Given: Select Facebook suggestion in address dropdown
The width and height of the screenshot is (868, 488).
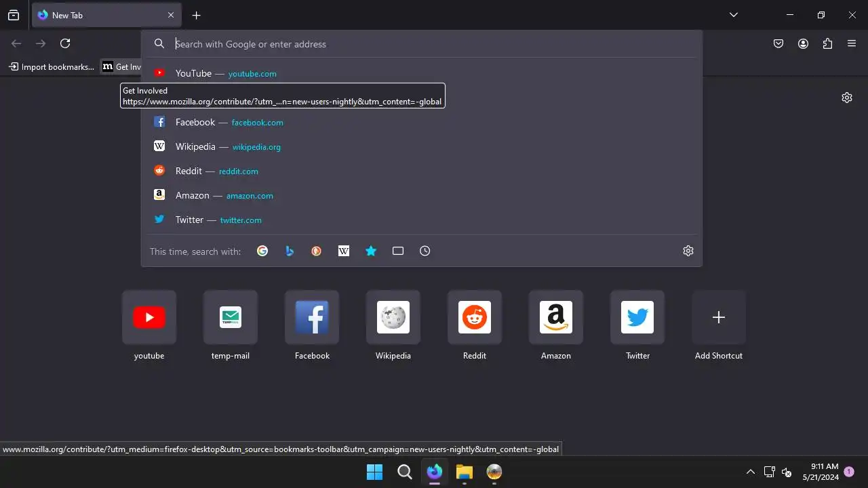Looking at the screenshot, I should tap(421, 122).
